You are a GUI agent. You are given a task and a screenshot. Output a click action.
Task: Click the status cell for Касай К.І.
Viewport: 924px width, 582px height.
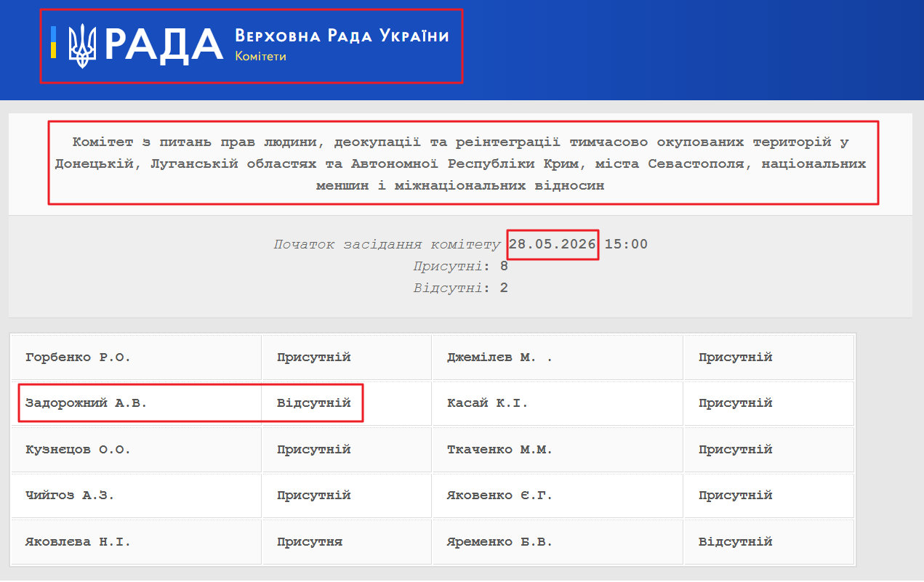[x=768, y=403]
